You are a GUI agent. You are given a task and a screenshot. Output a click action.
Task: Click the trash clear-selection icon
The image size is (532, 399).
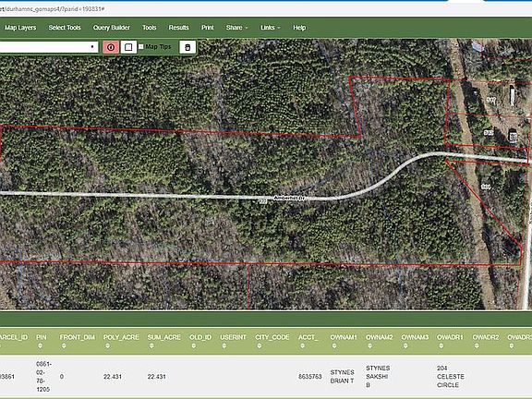tap(187, 47)
